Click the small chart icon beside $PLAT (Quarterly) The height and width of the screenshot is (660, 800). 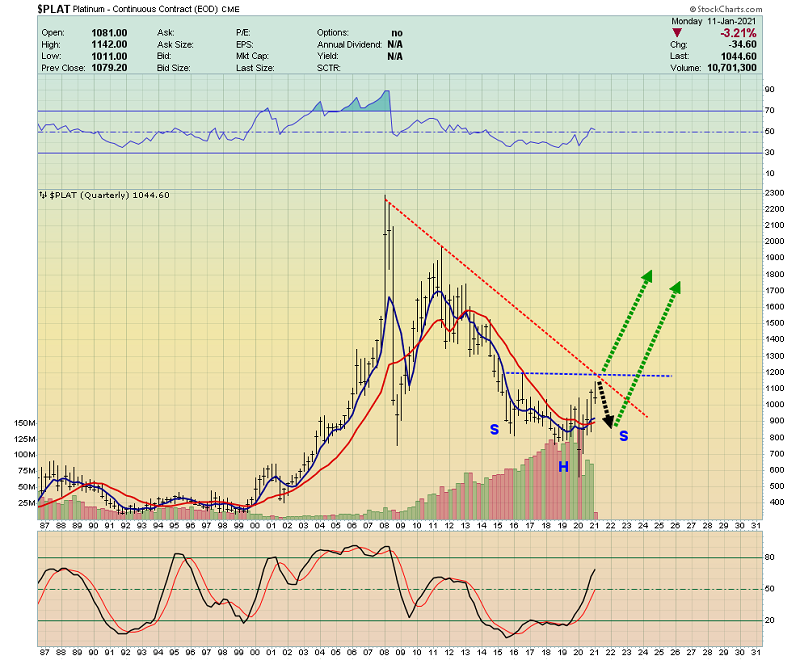(43, 194)
